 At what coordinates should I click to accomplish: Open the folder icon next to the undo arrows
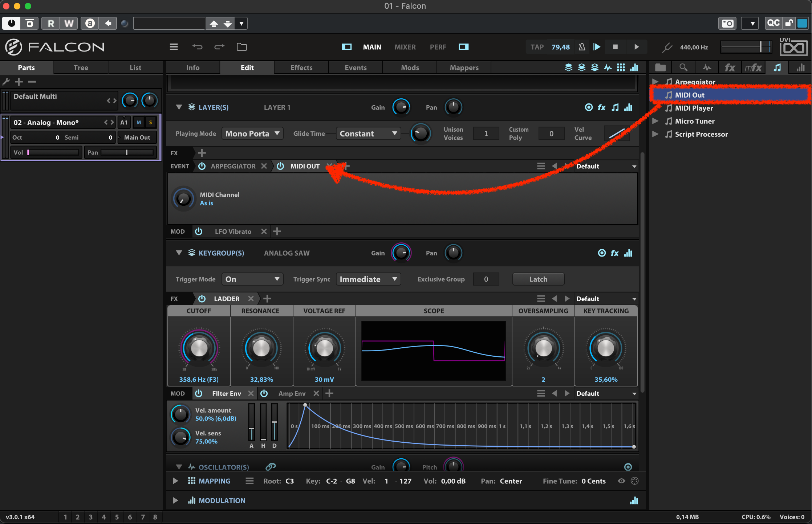click(241, 47)
